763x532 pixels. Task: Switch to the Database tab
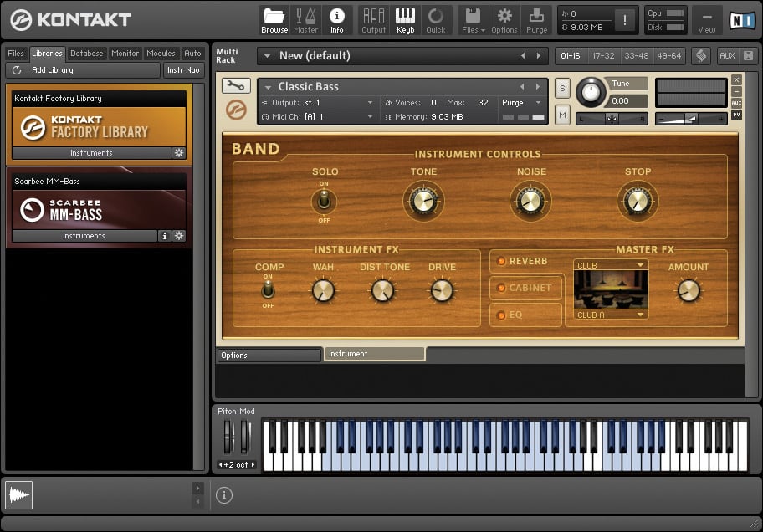87,54
